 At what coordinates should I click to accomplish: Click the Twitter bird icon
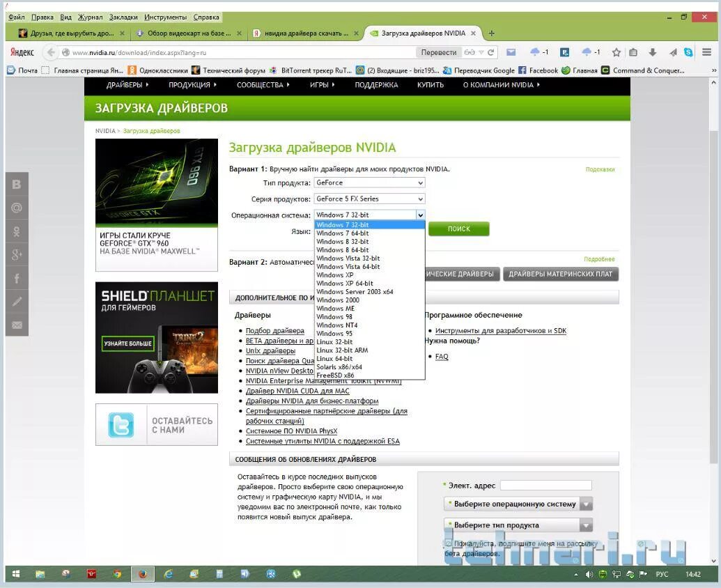point(121,424)
